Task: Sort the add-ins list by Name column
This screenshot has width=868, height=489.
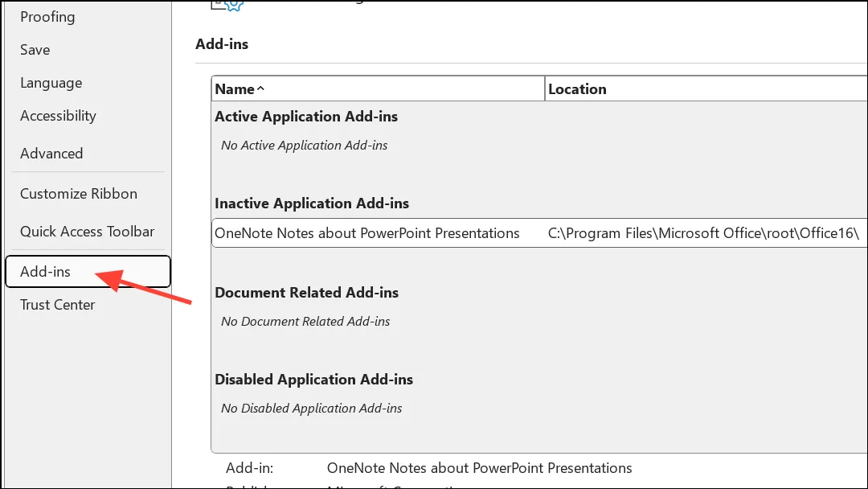Action: (378, 88)
